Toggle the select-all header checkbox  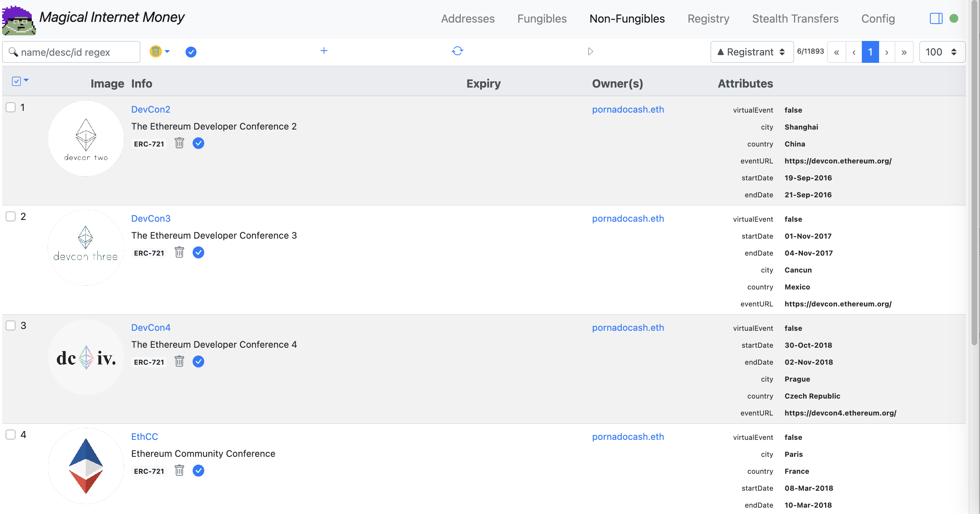pyautogui.click(x=16, y=81)
